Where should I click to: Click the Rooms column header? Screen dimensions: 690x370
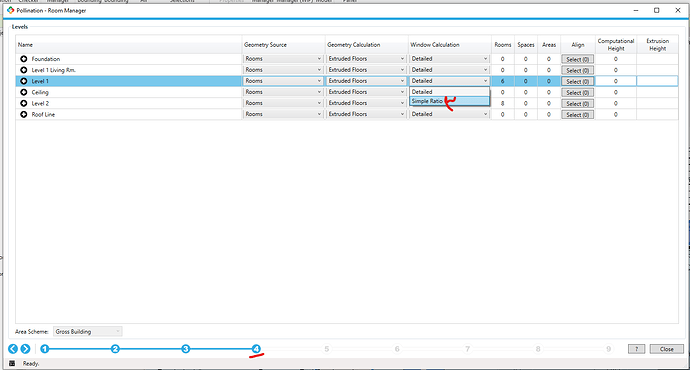(503, 44)
